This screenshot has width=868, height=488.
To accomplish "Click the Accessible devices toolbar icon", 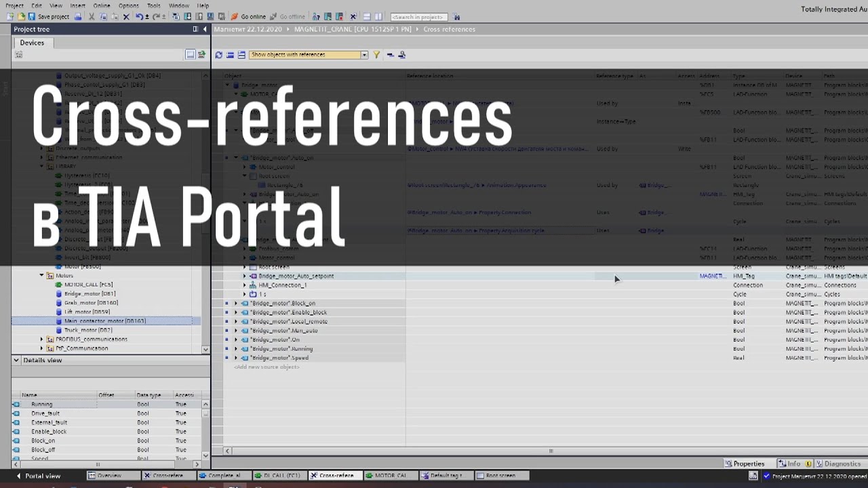I will tap(317, 16).
